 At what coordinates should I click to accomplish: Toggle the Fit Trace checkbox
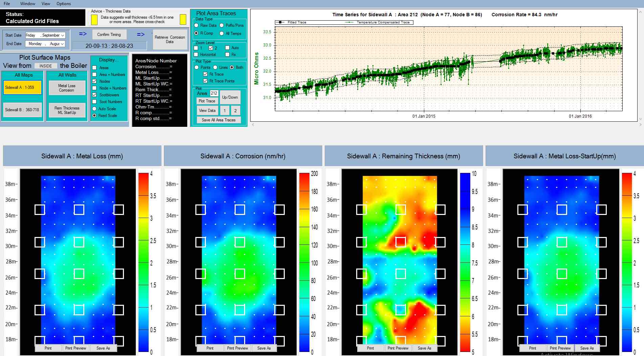tap(205, 74)
